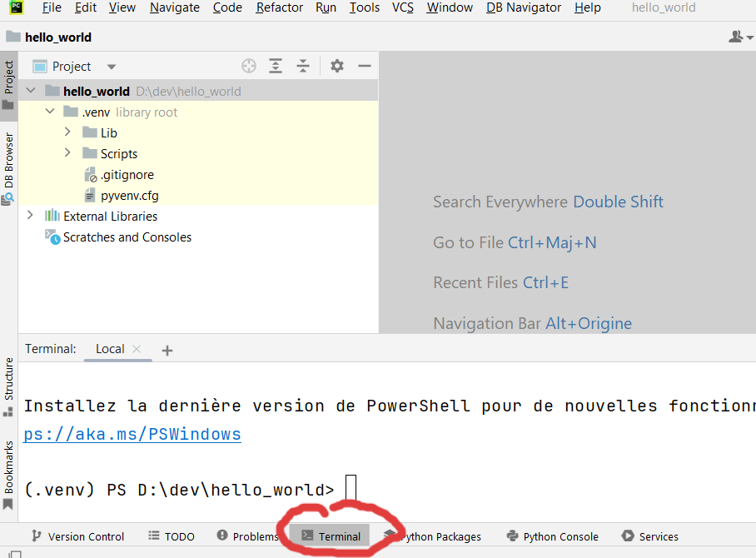The image size is (756, 558).
Task: Click the aka.ms/PSWindows link in terminal
Action: pos(132,434)
